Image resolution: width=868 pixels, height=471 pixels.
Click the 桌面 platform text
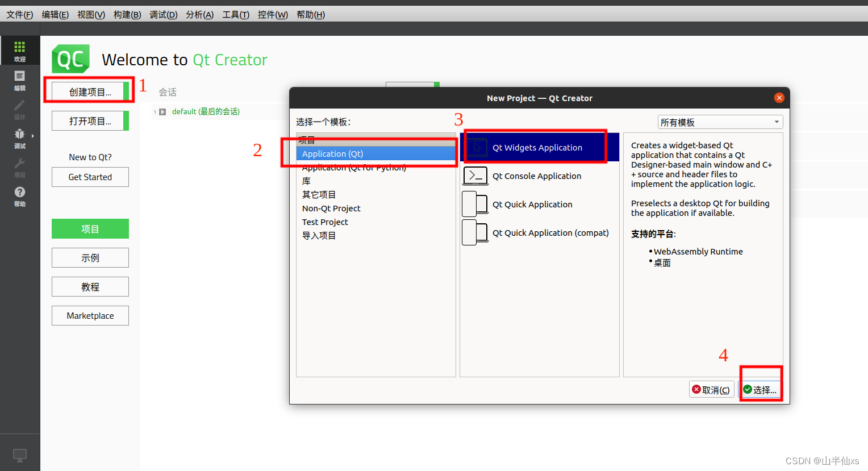click(662, 263)
